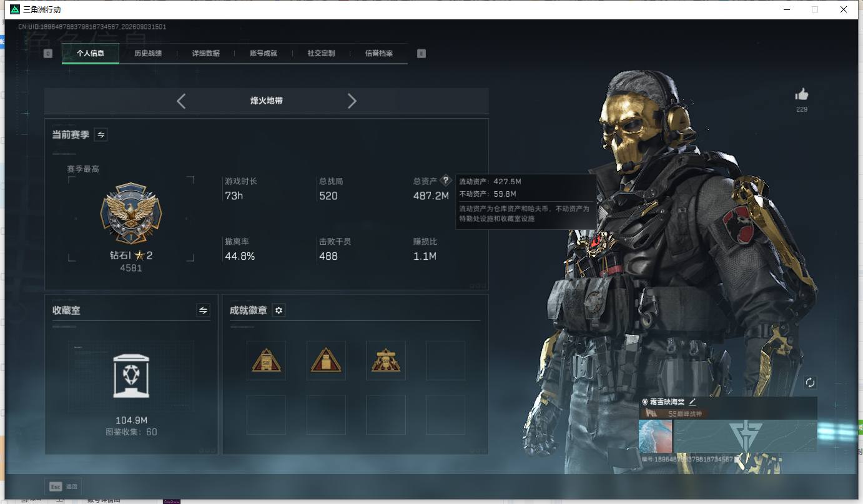Click the question mark next to 总资产
Screen dimensions: 863x504
tap(446, 180)
